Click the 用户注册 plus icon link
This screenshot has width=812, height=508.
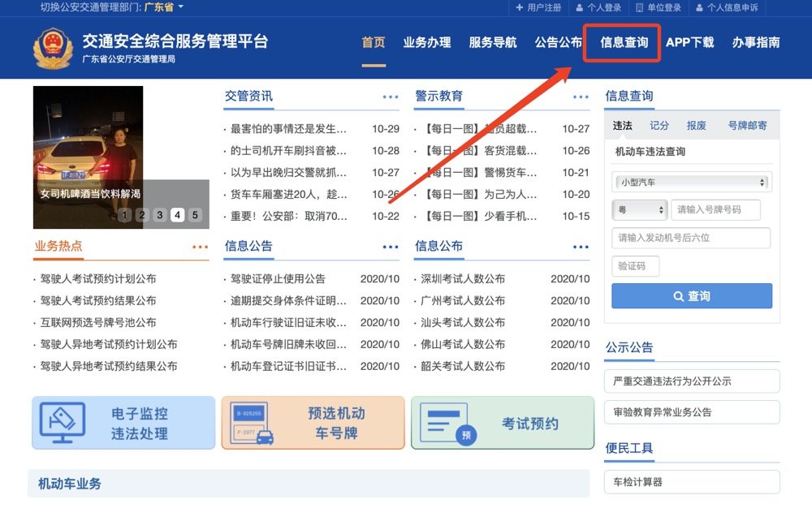[538, 7]
